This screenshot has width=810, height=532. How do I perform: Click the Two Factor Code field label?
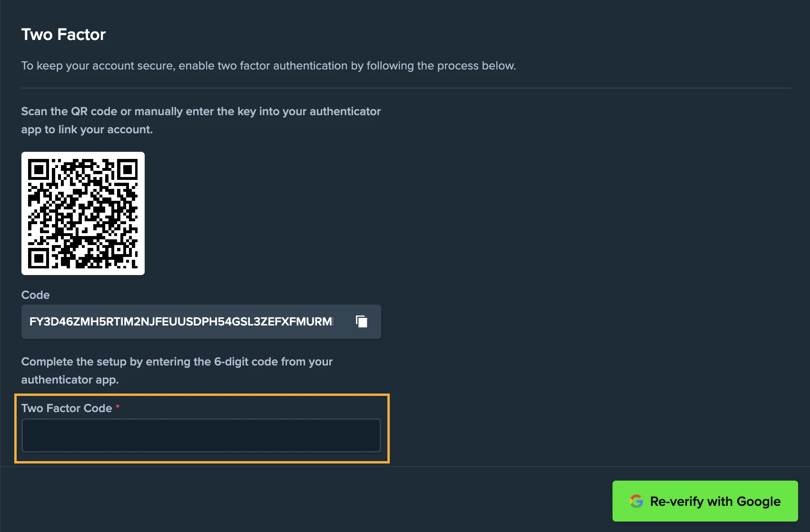[67, 408]
